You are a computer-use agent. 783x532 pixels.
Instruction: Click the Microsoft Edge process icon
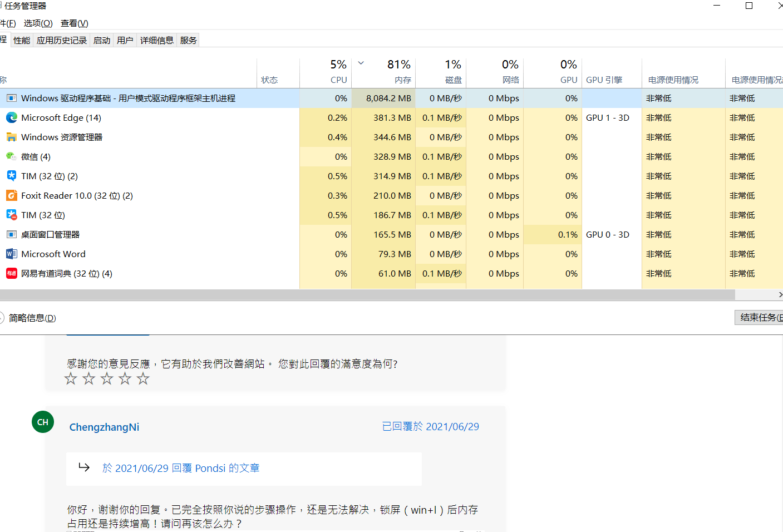click(11, 118)
